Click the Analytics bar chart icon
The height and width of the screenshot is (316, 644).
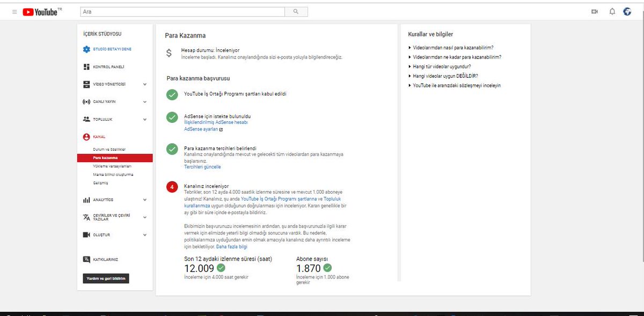[x=86, y=200]
